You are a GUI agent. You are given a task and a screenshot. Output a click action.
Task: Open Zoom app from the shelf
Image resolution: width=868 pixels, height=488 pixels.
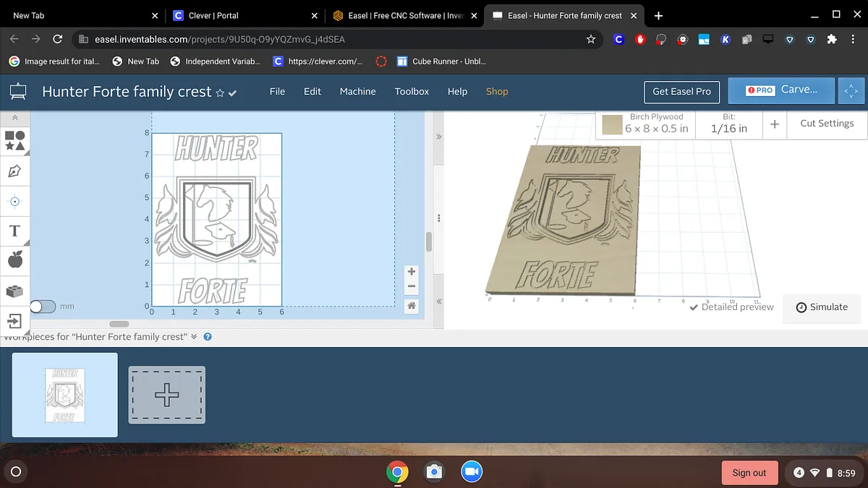point(471,472)
